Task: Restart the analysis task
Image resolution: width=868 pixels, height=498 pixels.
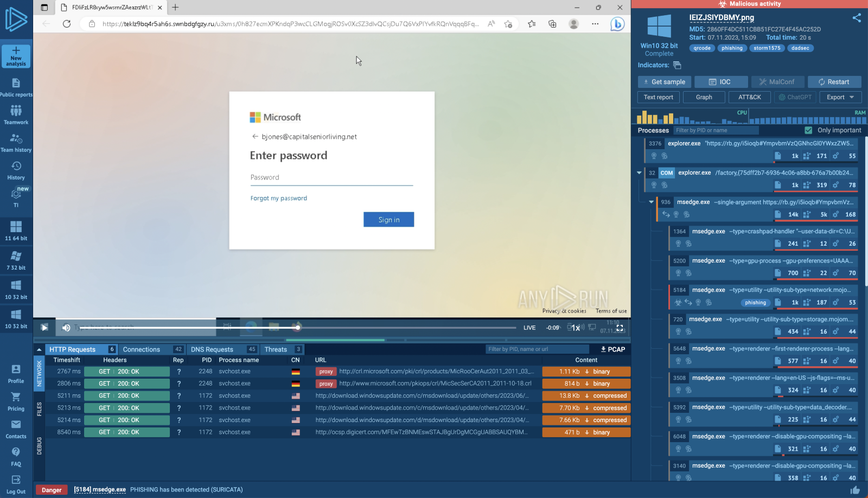Action: [834, 82]
